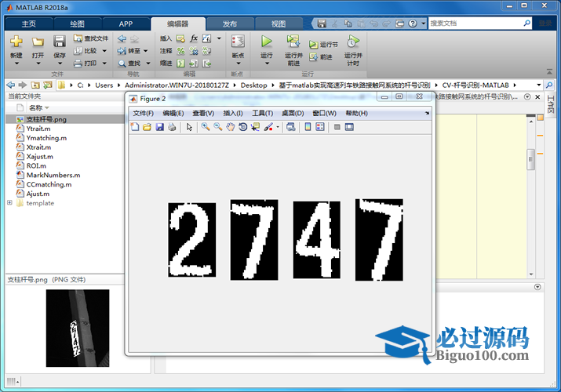Toggle the Edit Plot arrow tool
The height and width of the screenshot is (392, 561).
pos(189,127)
